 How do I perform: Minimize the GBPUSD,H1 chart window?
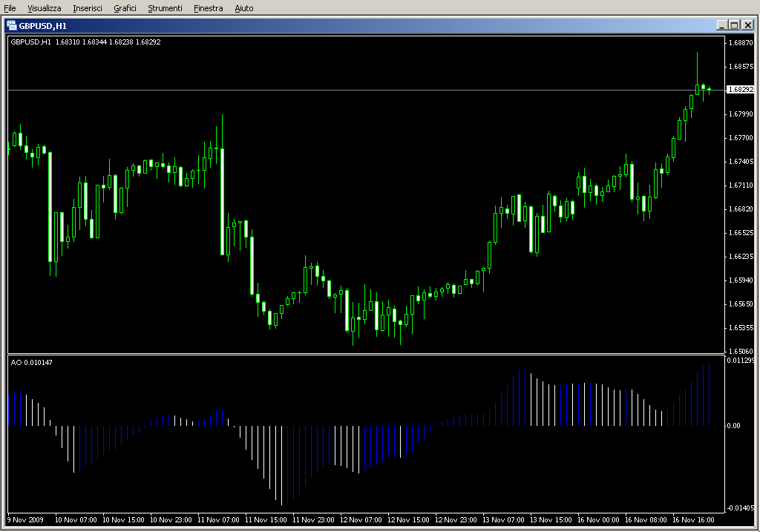721,24
